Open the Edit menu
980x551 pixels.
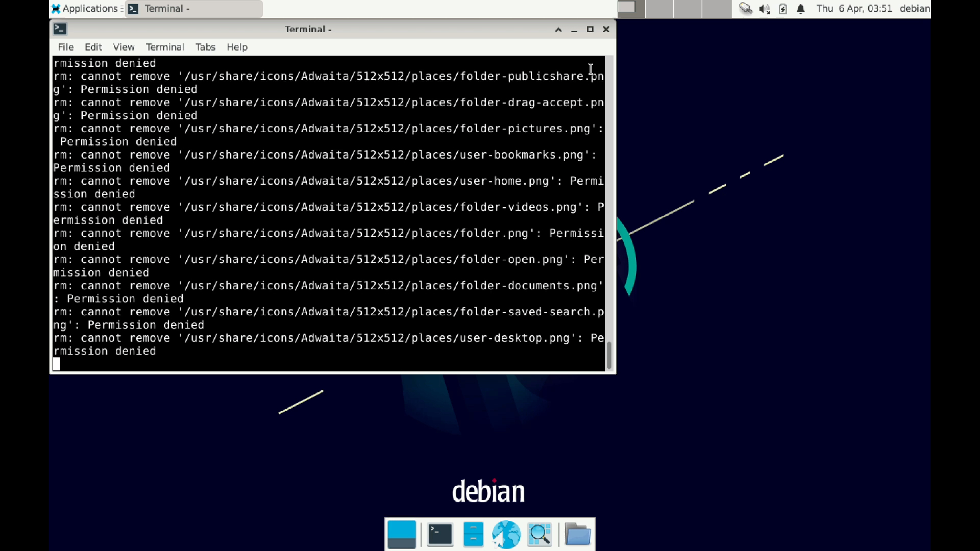(x=93, y=47)
